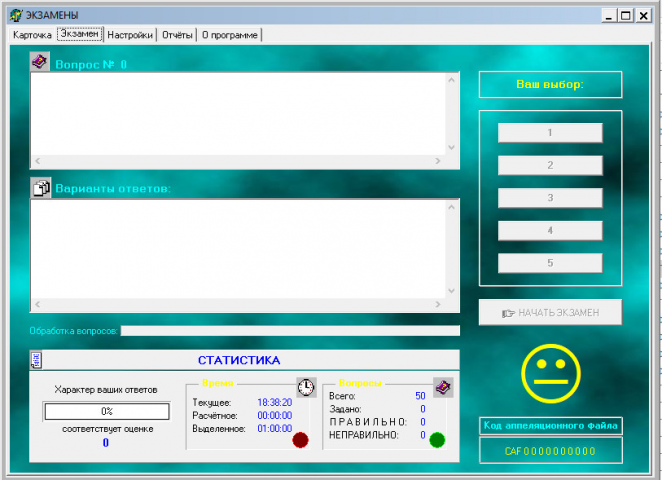The height and width of the screenshot is (480, 662).
Task: Click inside the question text area
Action: pyautogui.click(x=239, y=114)
